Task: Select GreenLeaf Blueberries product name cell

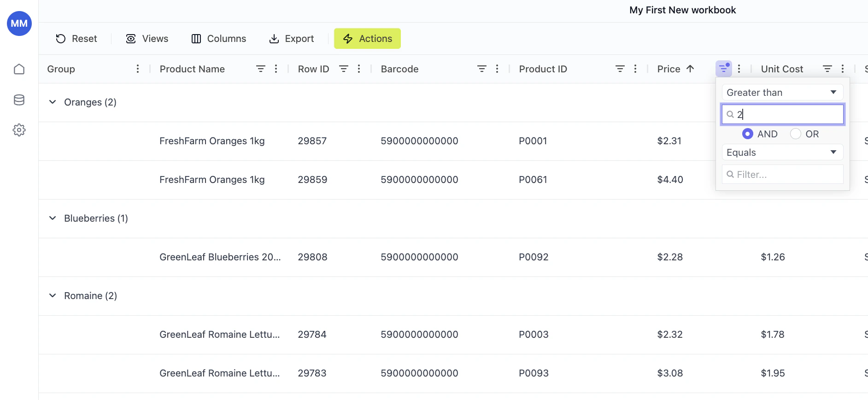Action: point(220,257)
